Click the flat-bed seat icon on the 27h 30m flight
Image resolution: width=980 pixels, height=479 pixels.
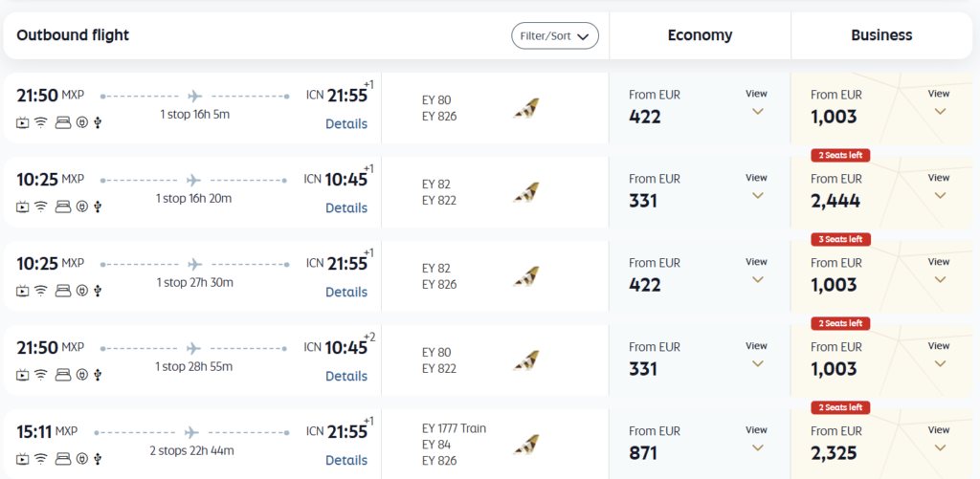[x=63, y=290]
